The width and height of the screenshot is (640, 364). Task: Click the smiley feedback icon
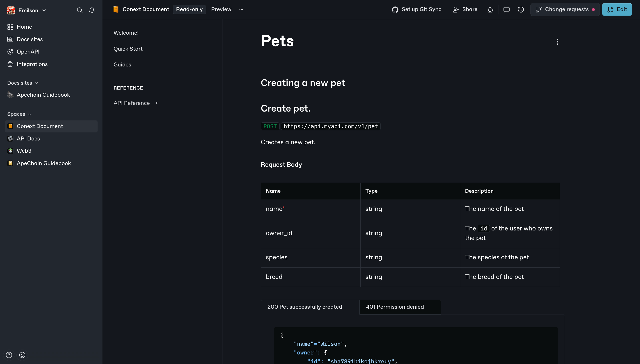tap(22, 355)
